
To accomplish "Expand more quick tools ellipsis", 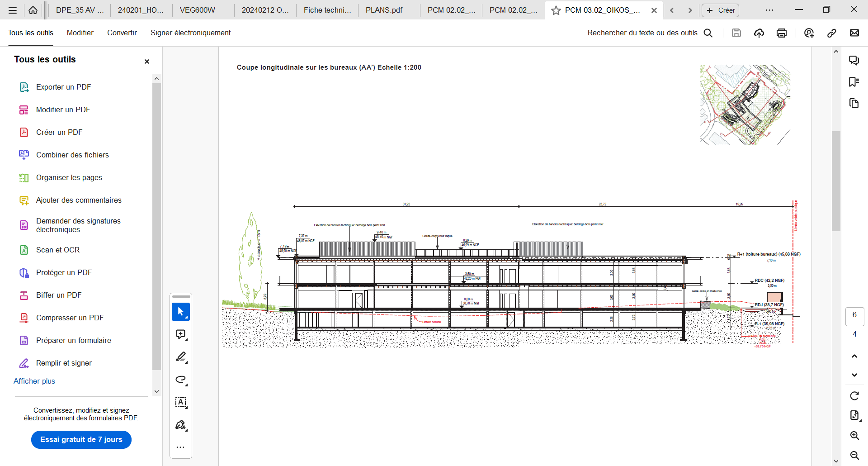I will coord(180,447).
